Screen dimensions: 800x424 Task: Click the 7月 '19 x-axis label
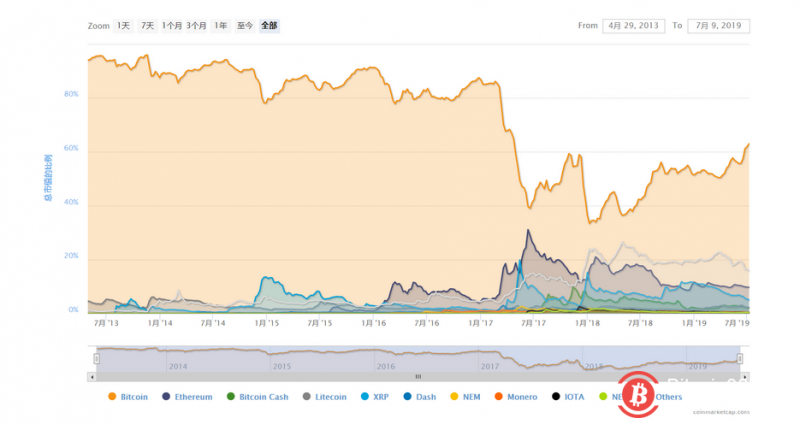(x=737, y=323)
